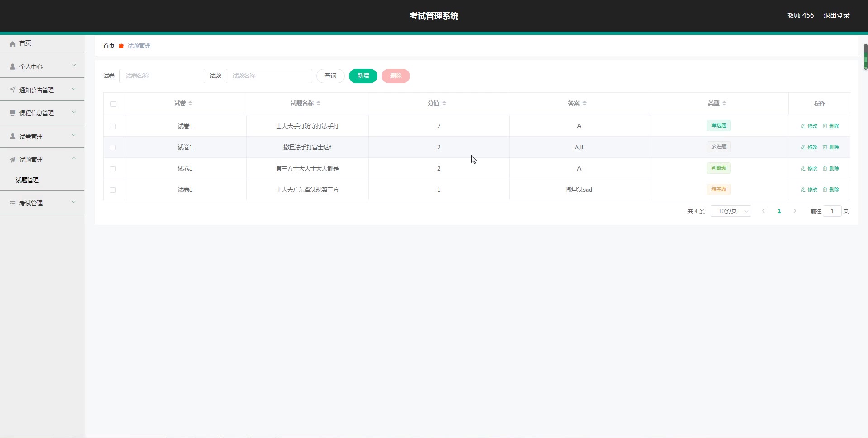Screen dimensions: 868x438
Task: Click the 考试管理系统 title
Action: click(434, 16)
